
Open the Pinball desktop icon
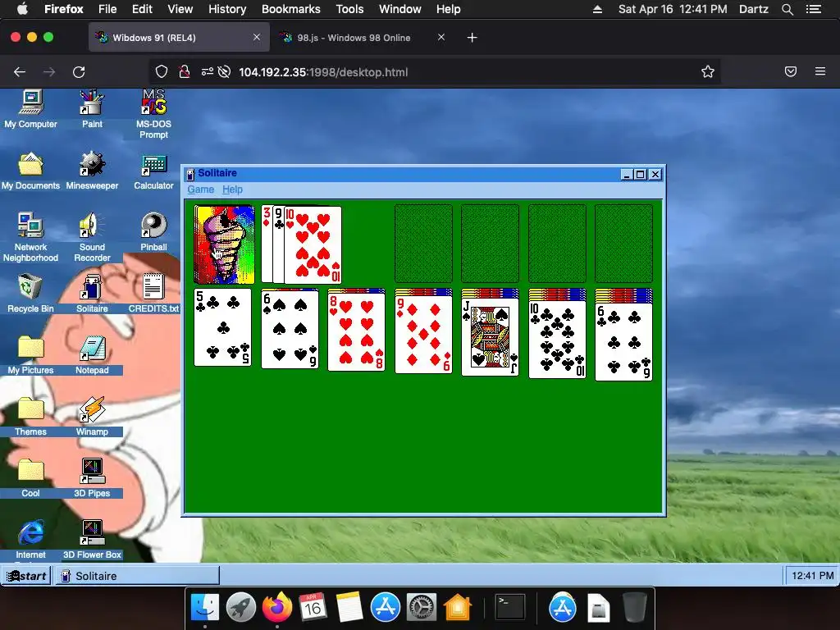click(x=153, y=232)
